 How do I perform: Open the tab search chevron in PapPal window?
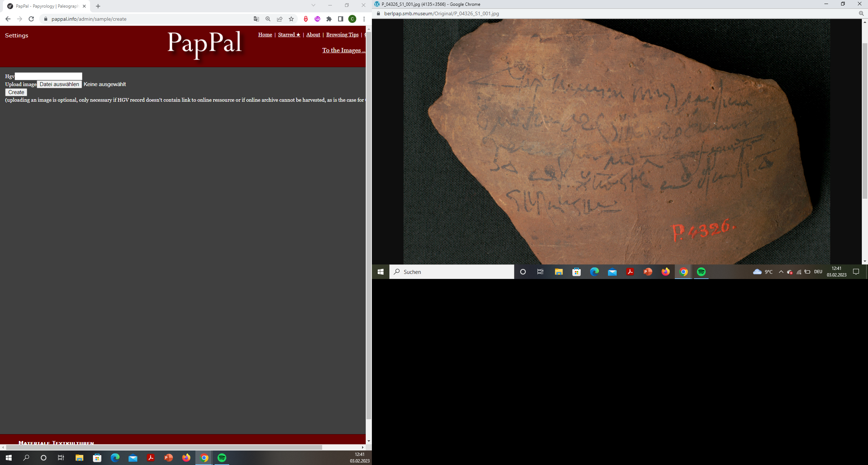pos(313,5)
